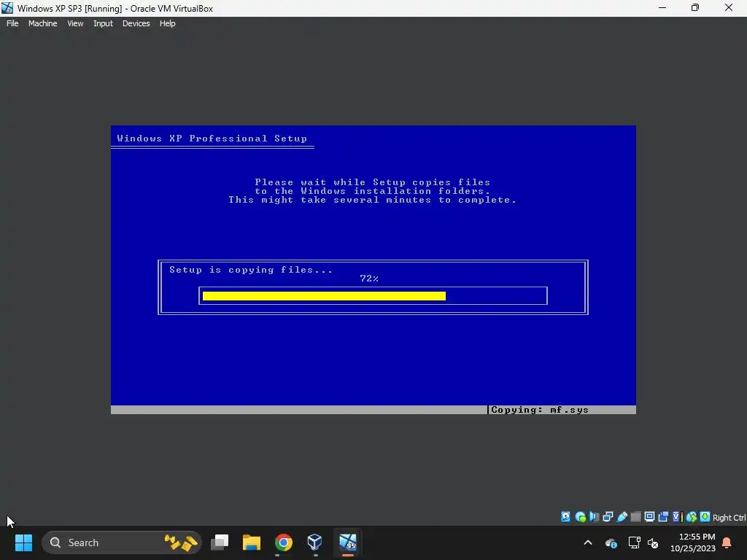
Task: Open the Help menu
Action: tap(167, 23)
